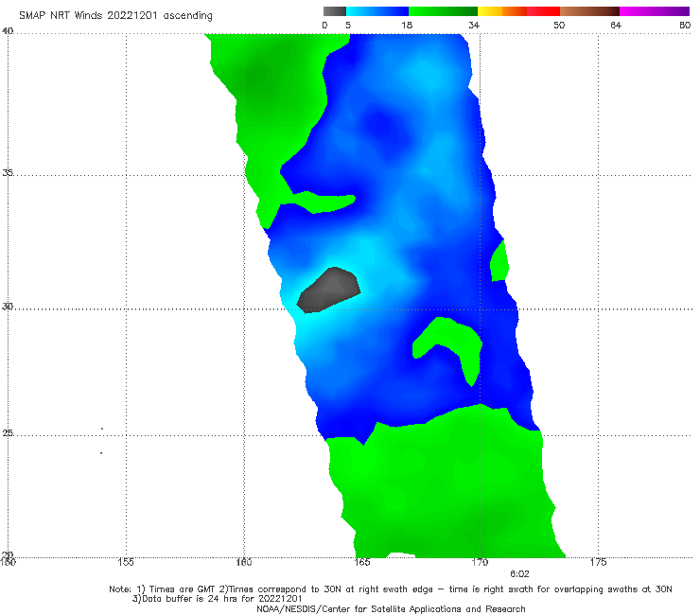The width and height of the screenshot is (700, 615).
Task: Click the title "SMAP NRT Winds 20221201 ascending"
Action: pos(115,16)
